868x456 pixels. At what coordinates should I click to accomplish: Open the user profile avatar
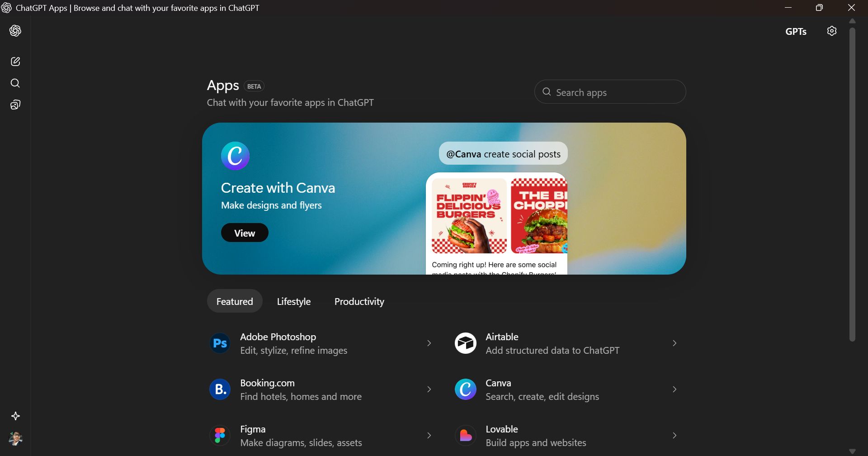click(15, 438)
